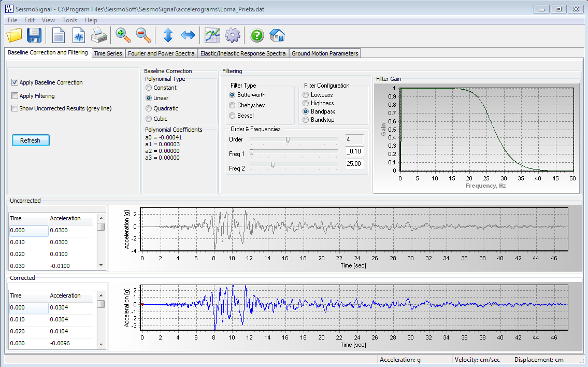Save the current results
The width and height of the screenshot is (588, 367).
35,35
